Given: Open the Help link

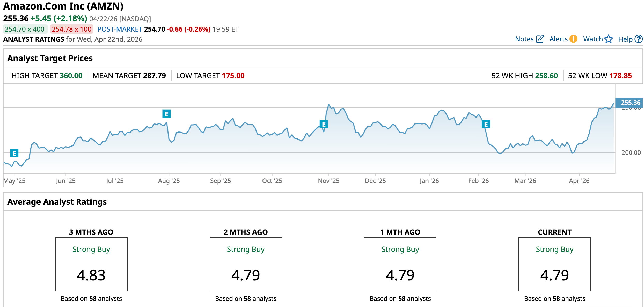Looking at the screenshot, I should (x=625, y=39).
